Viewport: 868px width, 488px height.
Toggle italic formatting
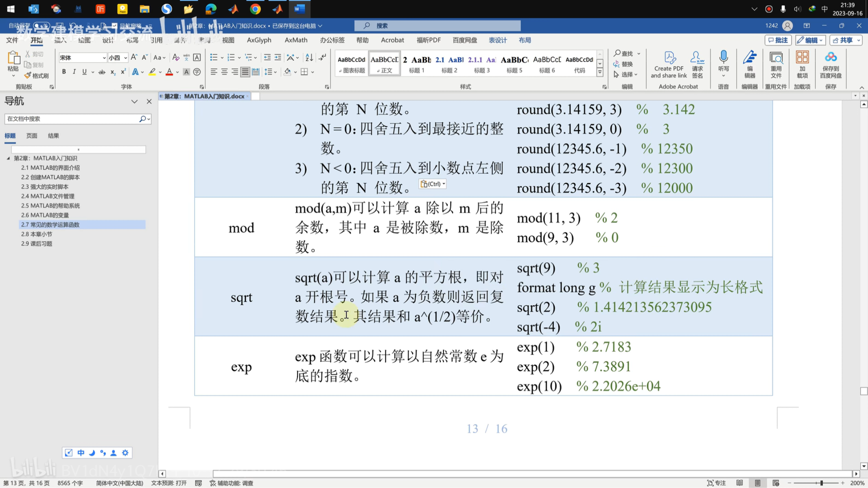(74, 72)
